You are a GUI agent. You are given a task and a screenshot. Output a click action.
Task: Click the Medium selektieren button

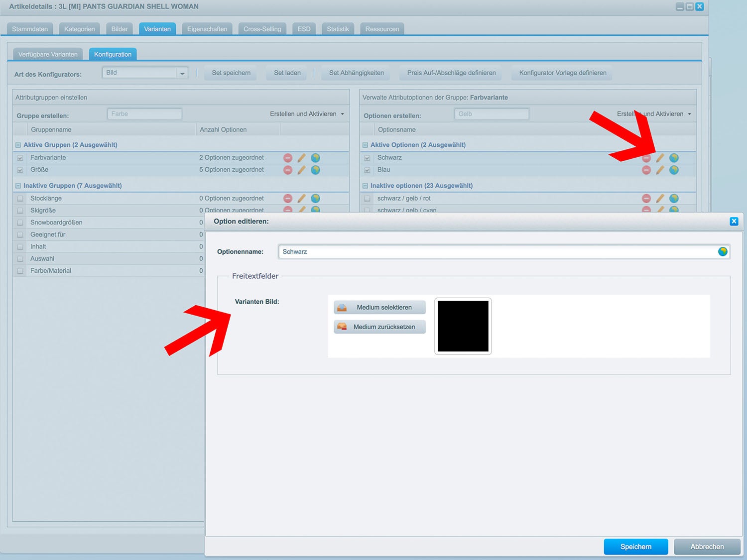click(379, 308)
